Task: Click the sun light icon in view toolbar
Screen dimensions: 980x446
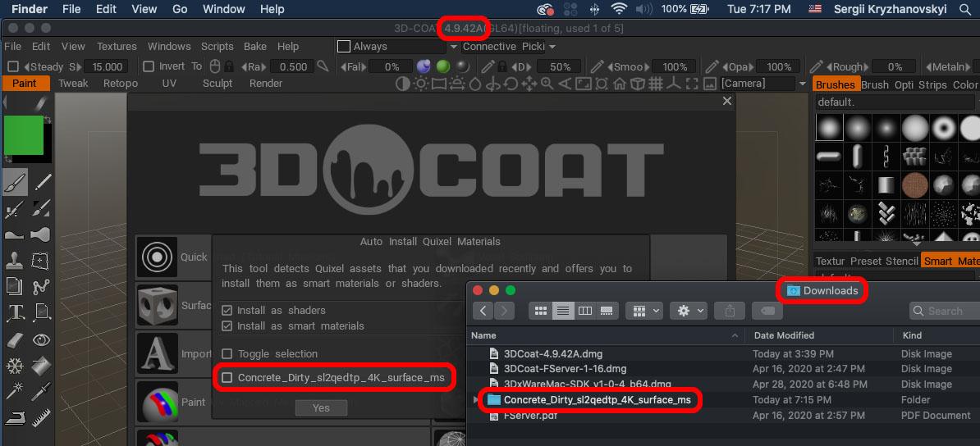Action: click(x=421, y=84)
